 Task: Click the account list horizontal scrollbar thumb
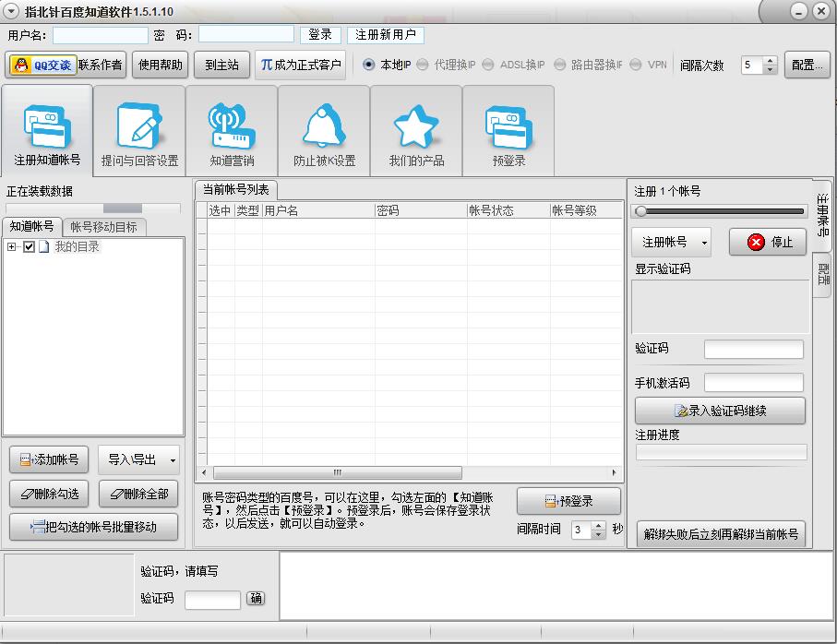(x=338, y=472)
